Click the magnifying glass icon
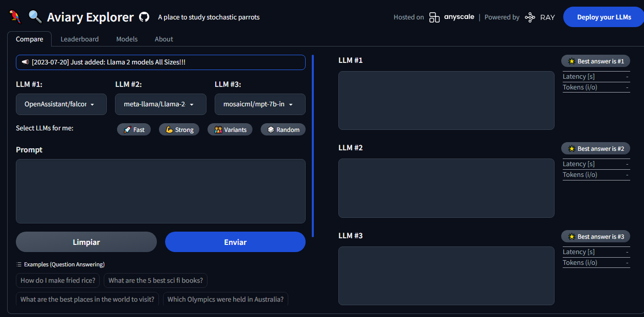This screenshot has height=317, width=644. coord(35,17)
